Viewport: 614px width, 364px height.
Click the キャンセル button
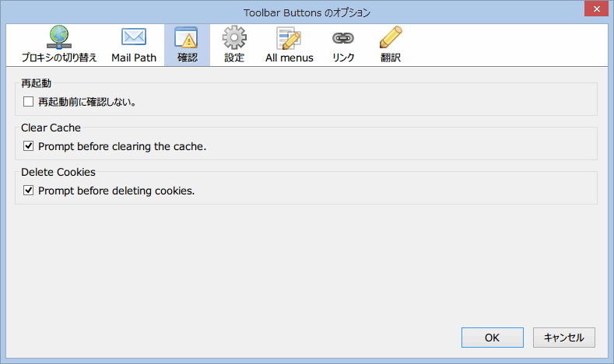click(564, 338)
